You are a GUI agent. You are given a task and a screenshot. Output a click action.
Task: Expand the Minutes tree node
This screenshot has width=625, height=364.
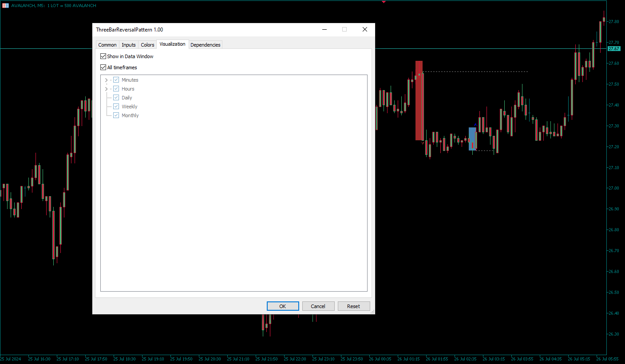pyautogui.click(x=106, y=80)
